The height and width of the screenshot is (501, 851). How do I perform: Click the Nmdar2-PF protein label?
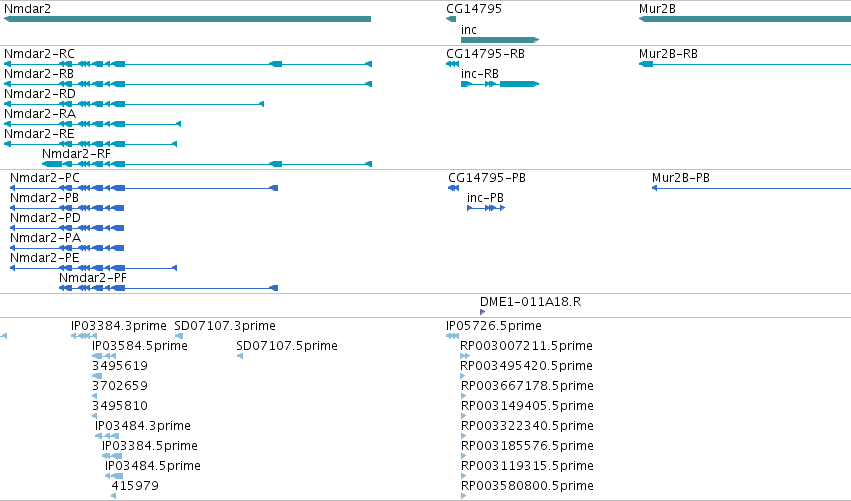93,278
